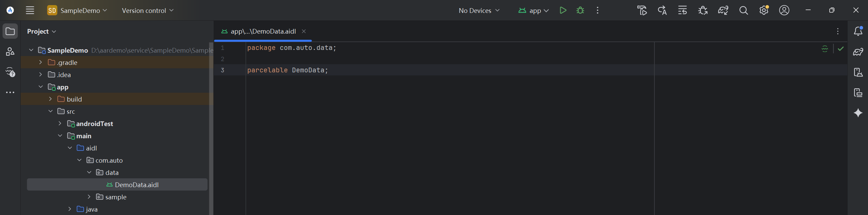Close the DemoData.aidl editor tab

pyautogui.click(x=304, y=31)
